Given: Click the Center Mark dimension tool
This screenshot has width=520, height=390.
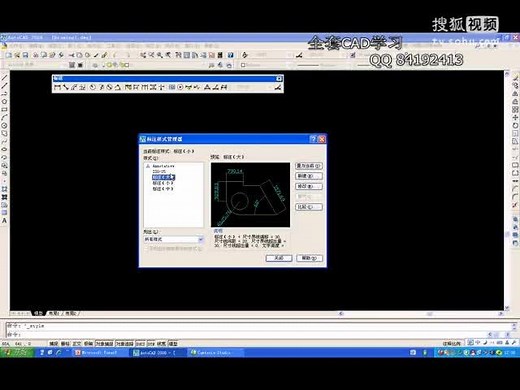Looking at the screenshot, I should click(180, 88).
